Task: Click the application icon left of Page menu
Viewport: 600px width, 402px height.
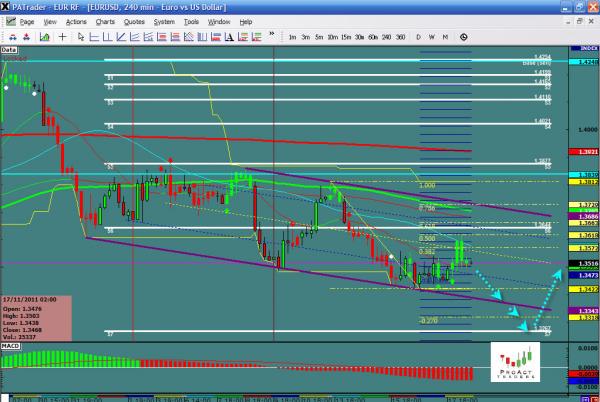Action: point(10,21)
